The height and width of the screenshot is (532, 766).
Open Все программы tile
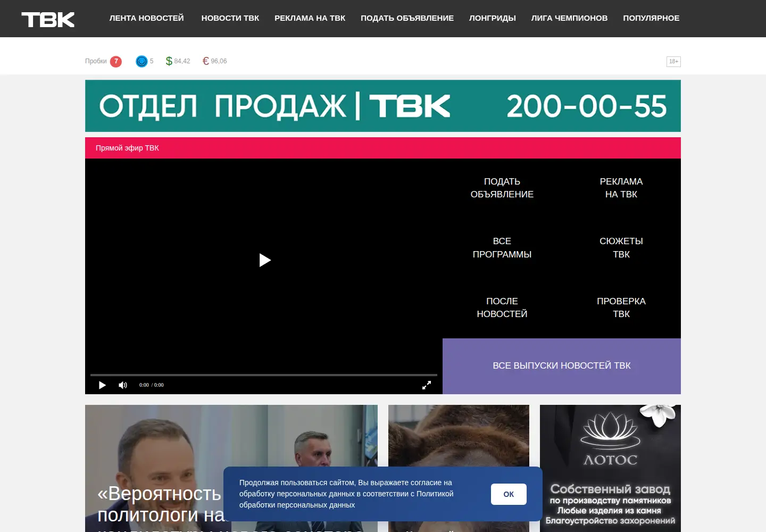(x=502, y=248)
